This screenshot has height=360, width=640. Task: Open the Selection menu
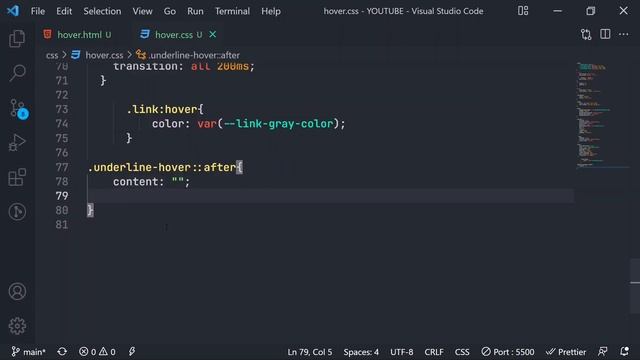(102, 11)
